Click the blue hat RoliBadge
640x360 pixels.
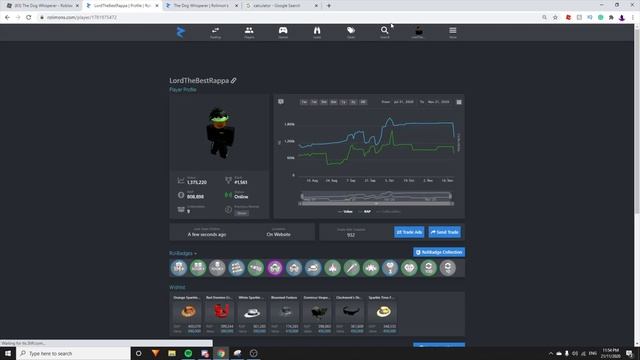pyautogui.click(x=313, y=268)
